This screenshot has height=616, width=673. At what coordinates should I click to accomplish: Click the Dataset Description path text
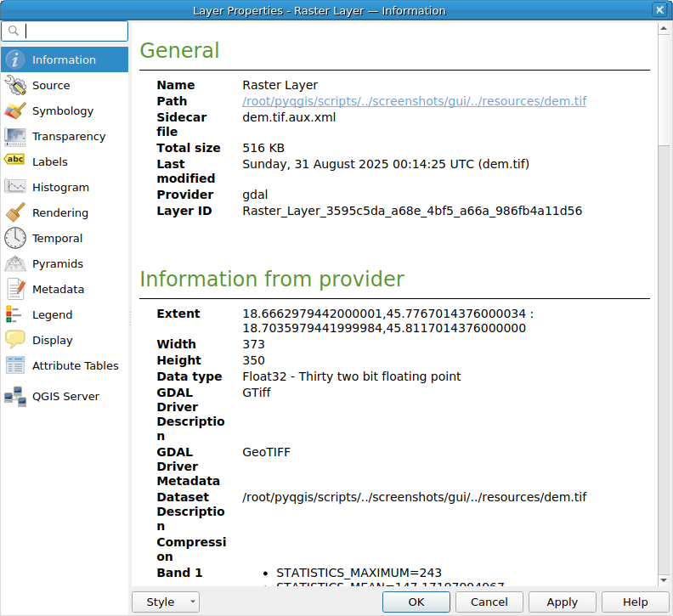[x=414, y=497]
